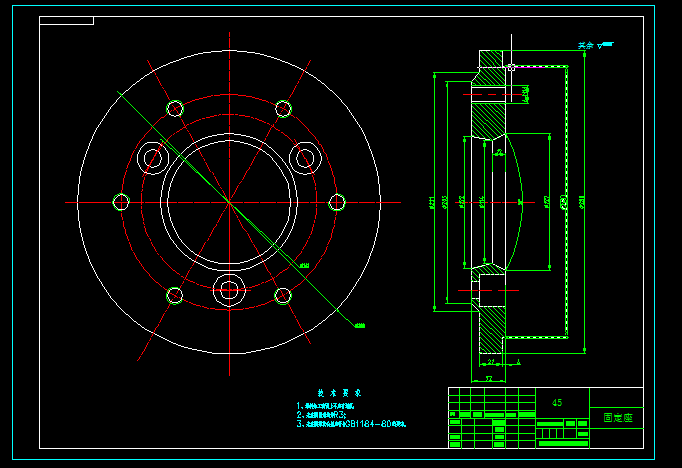Select the lower-left small green bolt hole
This screenshot has height=468, width=682.
point(174,296)
